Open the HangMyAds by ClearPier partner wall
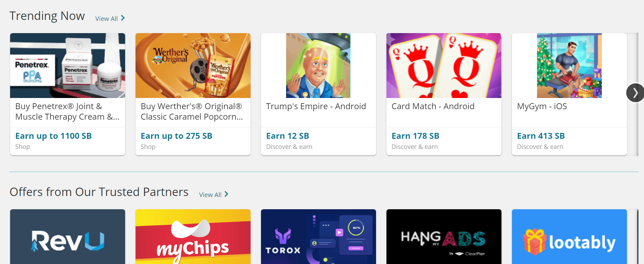 [444, 237]
